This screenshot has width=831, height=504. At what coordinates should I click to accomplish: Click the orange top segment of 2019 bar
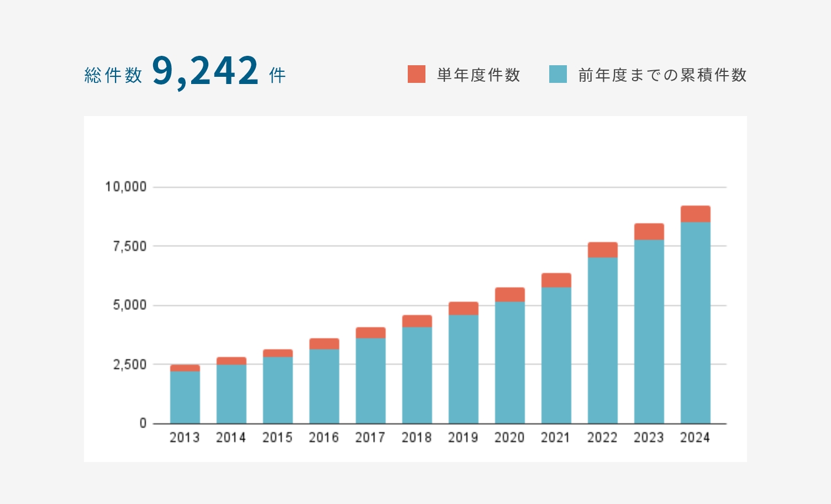click(464, 308)
